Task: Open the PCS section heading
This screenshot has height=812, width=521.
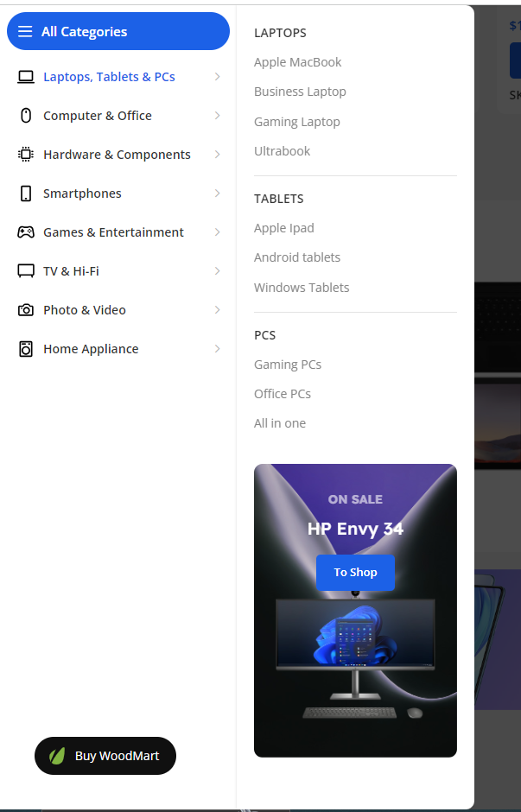Action: click(264, 335)
